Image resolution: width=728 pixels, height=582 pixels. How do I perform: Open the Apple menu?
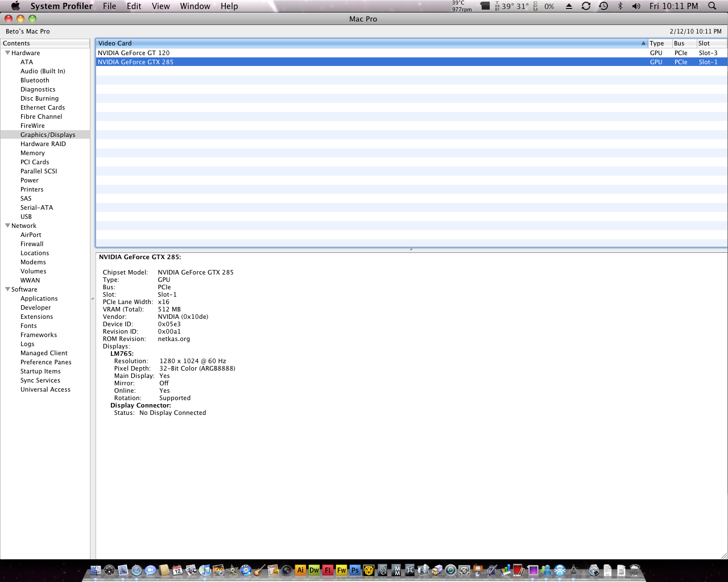pyautogui.click(x=16, y=6)
